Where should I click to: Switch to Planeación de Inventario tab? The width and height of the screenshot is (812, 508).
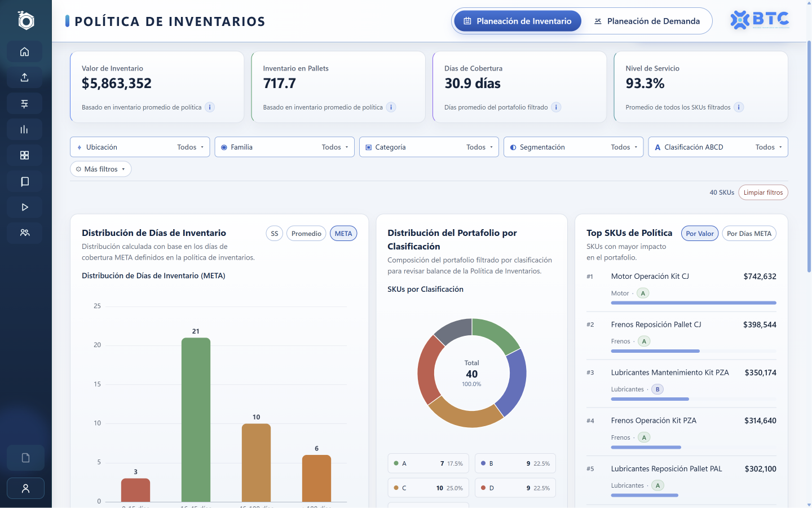point(518,21)
